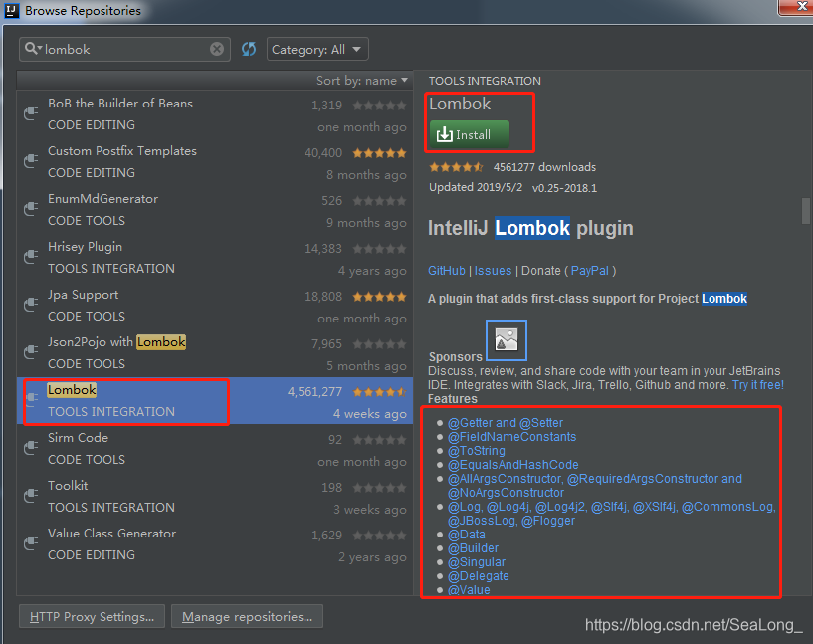The image size is (813, 644).
Task: Open the Category: All dropdown
Action: (x=317, y=49)
